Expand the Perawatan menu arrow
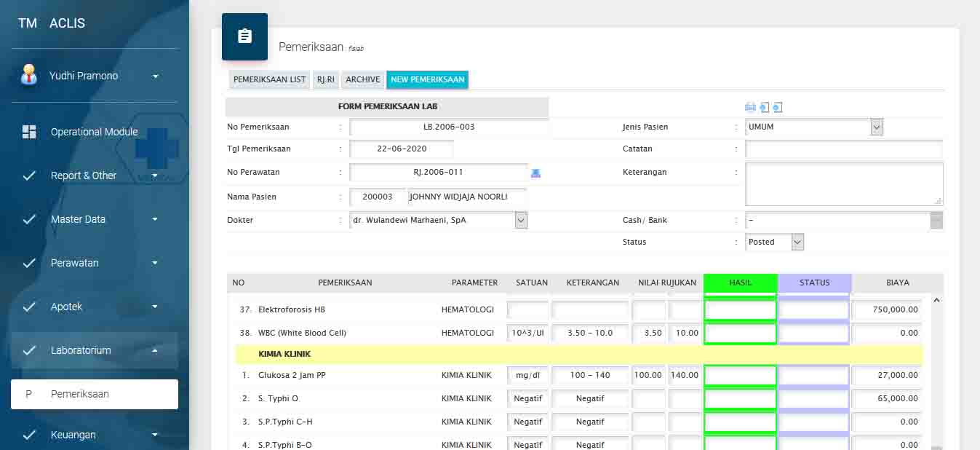Image resolution: width=980 pixels, height=450 pixels. coord(155,263)
